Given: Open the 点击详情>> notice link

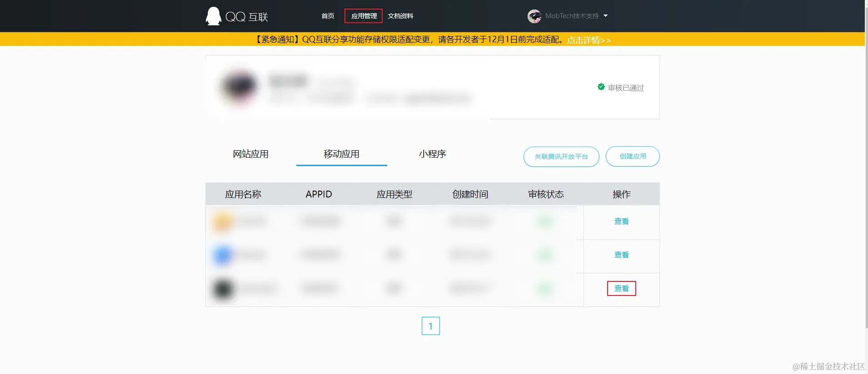Looking at the screenshot, I should click(x=589, y=40).
